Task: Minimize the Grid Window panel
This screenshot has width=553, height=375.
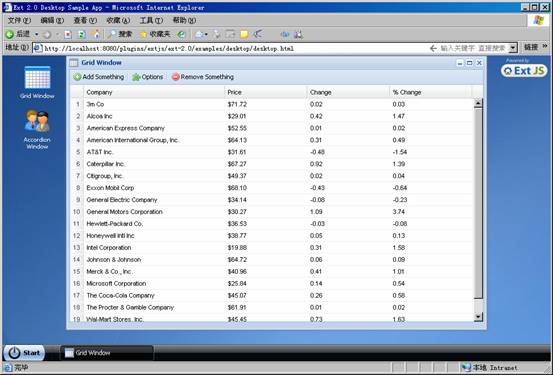Action: click(x=460, y=63)
